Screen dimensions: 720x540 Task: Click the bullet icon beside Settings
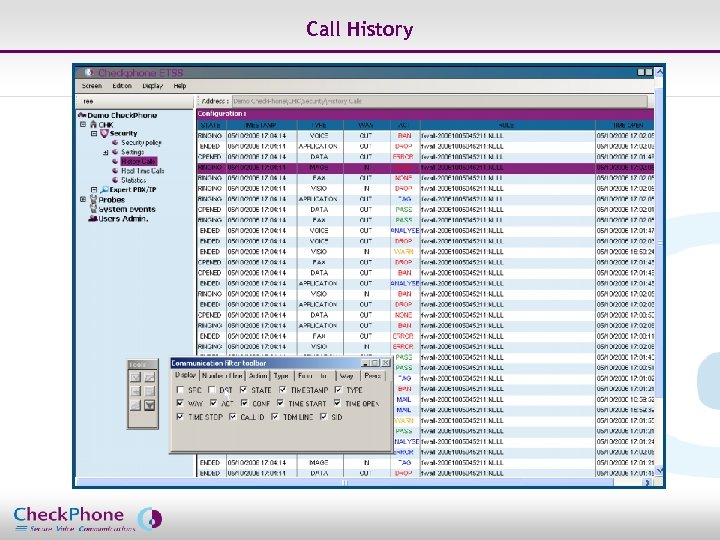(115, 152)
